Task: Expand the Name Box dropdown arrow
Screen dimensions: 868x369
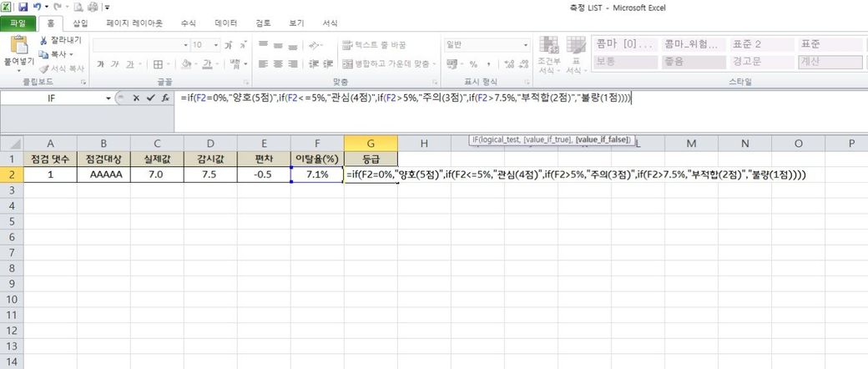Action: coord(108,99)
